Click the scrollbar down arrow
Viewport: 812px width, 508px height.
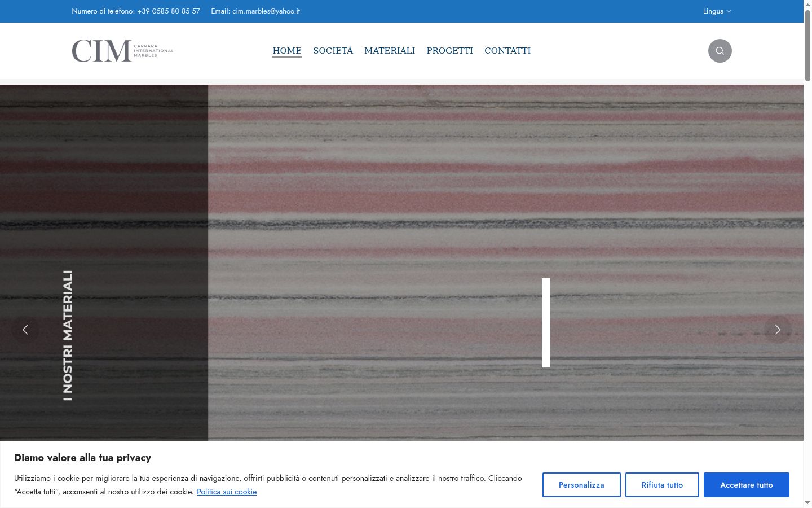pos(807,503)
